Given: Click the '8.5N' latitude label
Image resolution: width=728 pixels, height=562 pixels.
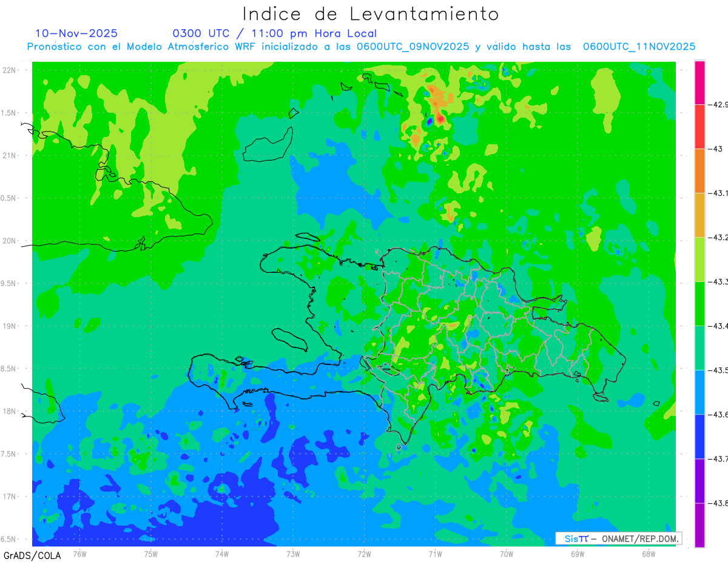Looking at the screenshot, I should click(x=9, y=369).
